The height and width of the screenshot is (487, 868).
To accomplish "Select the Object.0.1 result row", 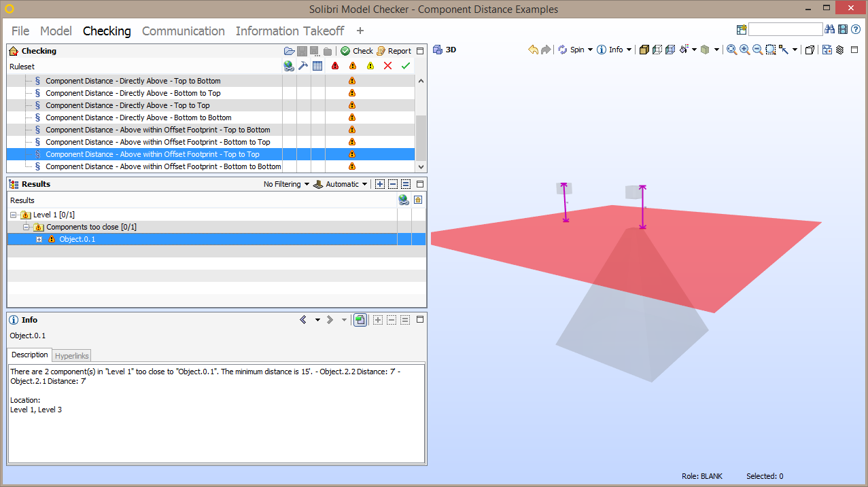I will [216, 239].
